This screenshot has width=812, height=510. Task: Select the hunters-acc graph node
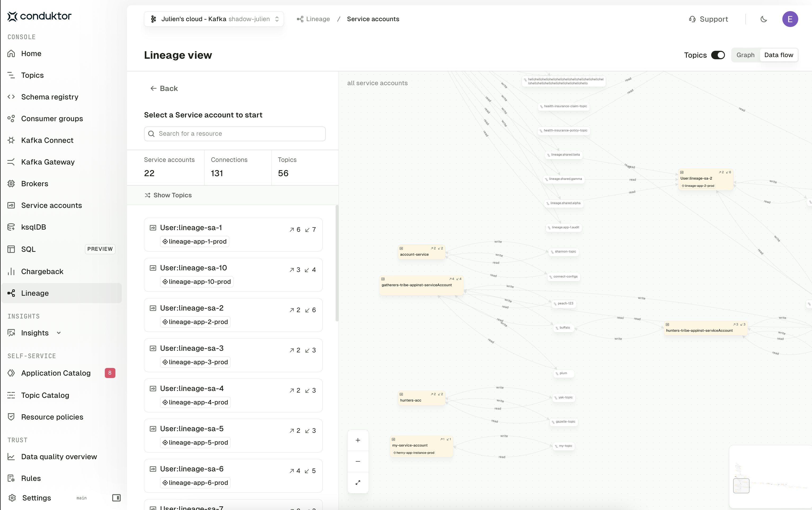[x=422, y=398]
